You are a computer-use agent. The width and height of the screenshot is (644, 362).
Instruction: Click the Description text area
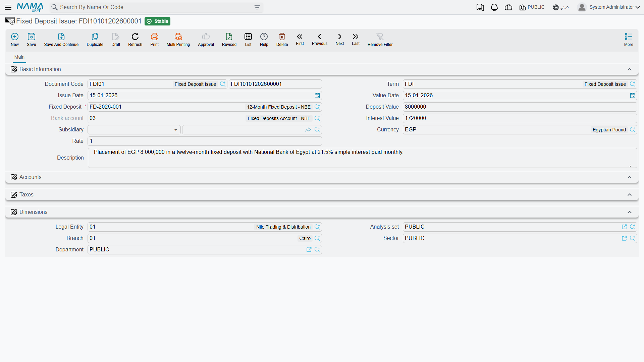[x=362, y=158]
